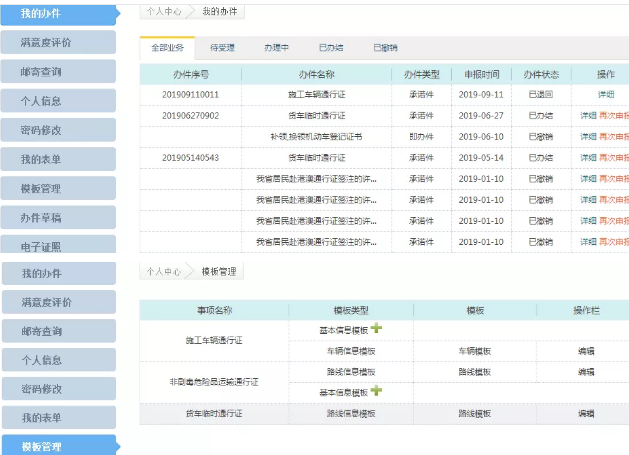Image resolution: width=629 pixels, height=455 pixels.
Task: Show the 已办结 tab
Action: tap(331, 47)
